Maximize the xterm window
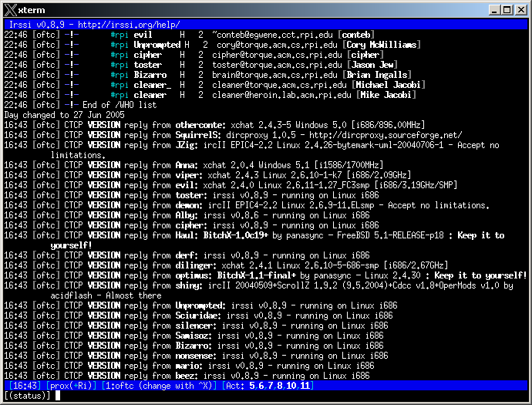This screenshot has height=405, width=532. (507, 10)
